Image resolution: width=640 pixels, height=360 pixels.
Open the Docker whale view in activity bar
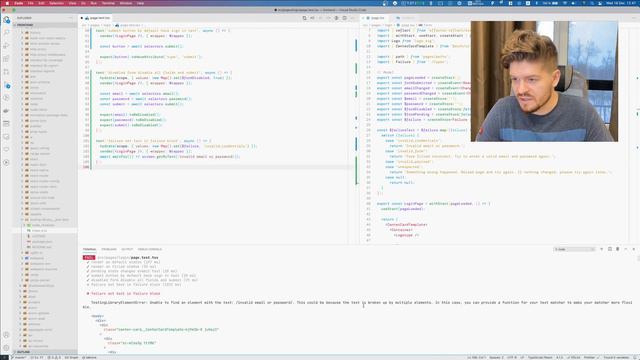pos(7,111)
